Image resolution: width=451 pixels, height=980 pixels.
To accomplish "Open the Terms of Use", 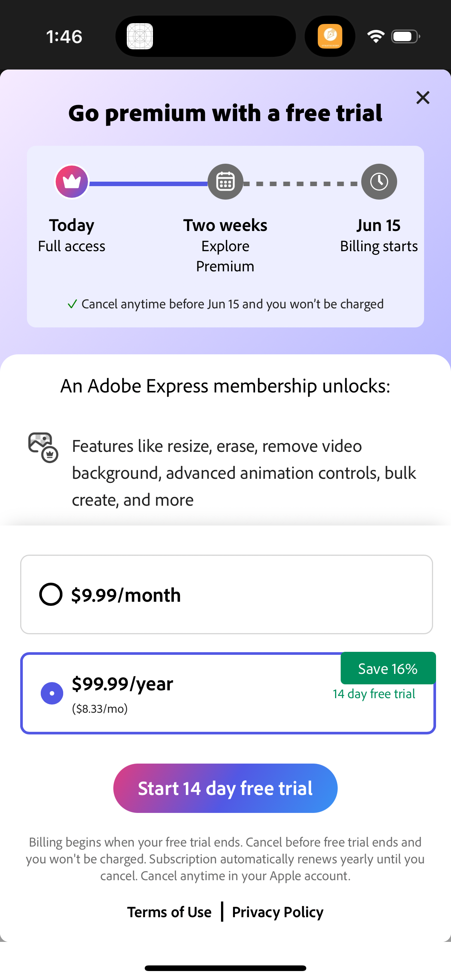I will [169, 912].
